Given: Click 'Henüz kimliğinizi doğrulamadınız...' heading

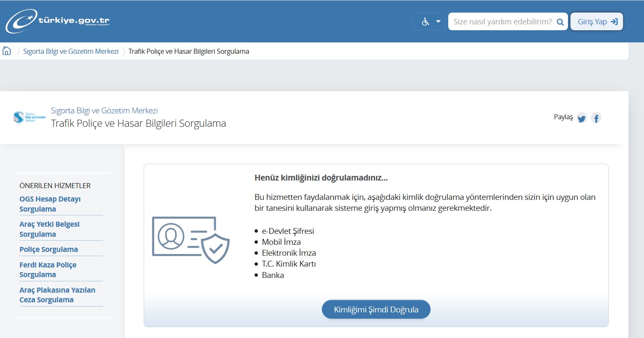Looking at the screenshot, I should pos(321,178).
